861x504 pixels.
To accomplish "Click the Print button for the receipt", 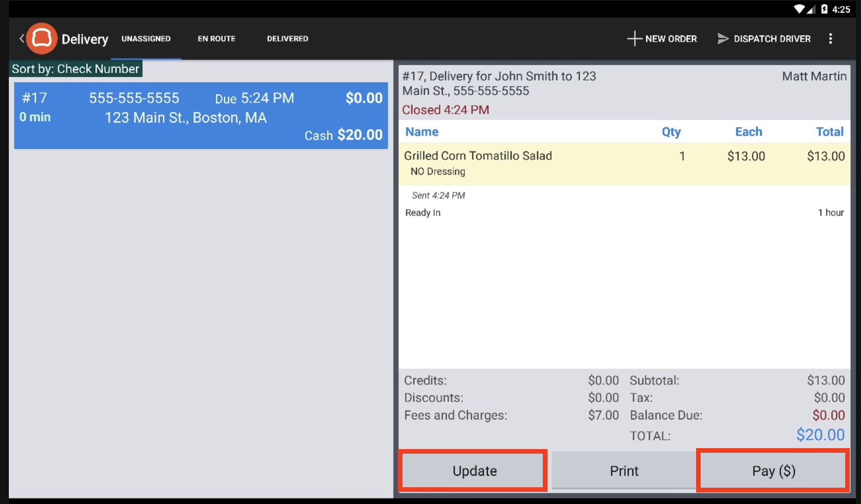I will [623, 470].
